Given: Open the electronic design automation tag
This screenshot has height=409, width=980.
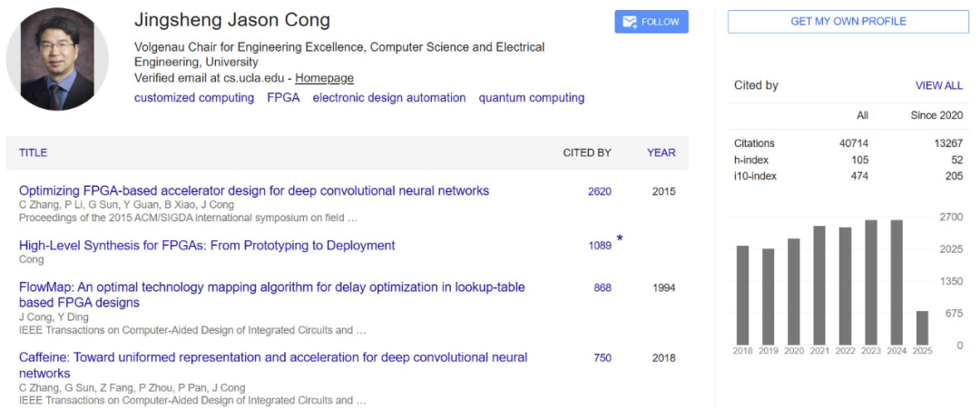Looking at the screenshot, I should pyautogui.click(x=389, y=98).
